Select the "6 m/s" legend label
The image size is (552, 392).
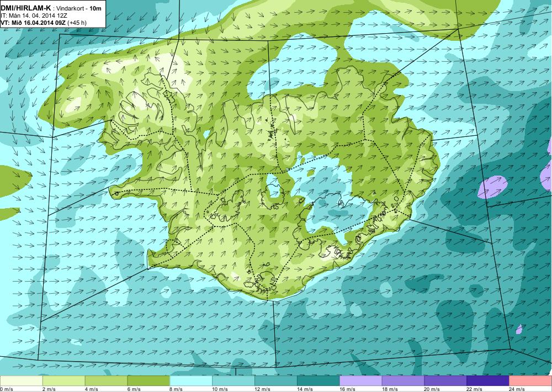click(134, 389)
